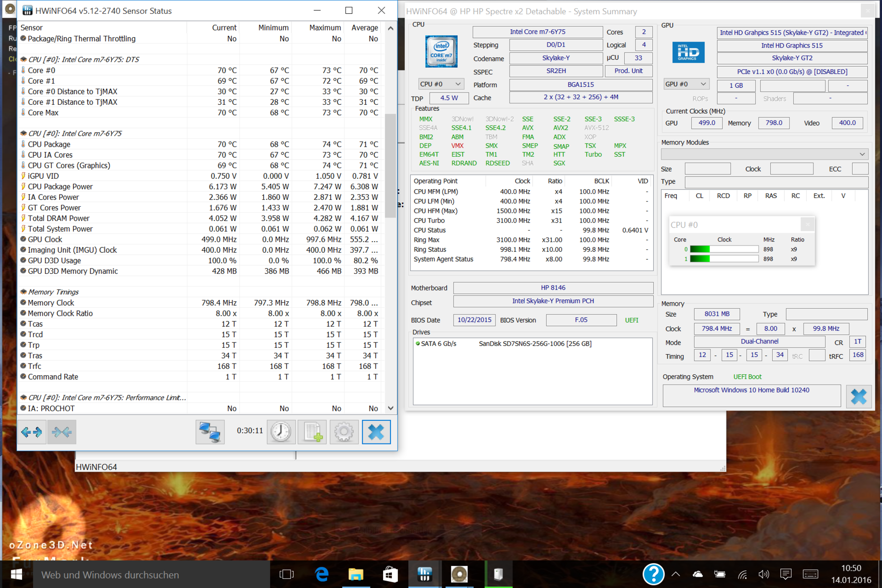Image resolution: width=882 pixels, height=588 pixels.
Task: Click the Intel HD Graphics logo
Action: tap(688, 52)
